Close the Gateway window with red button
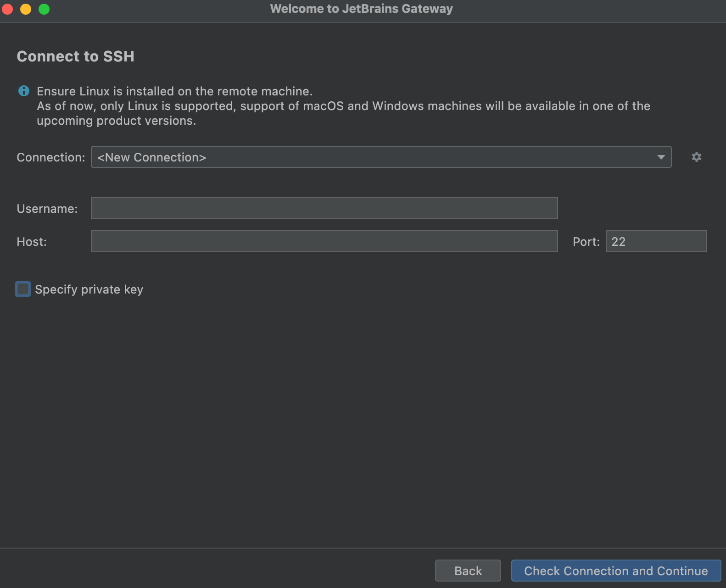This screenshot has width=726, height=588. click(7, 9)
